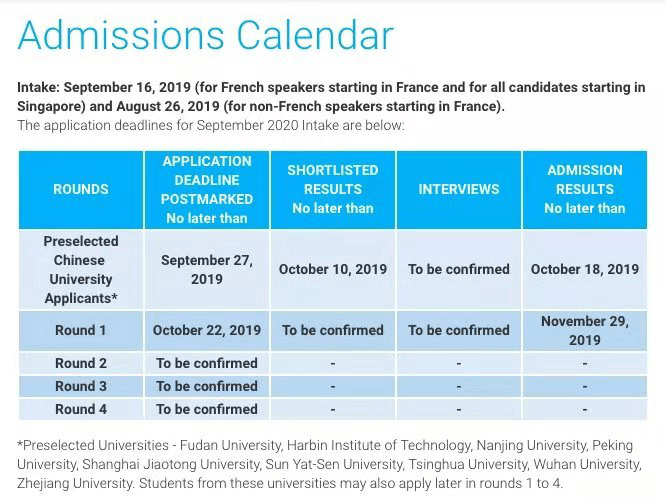Select the Round 2 row label

[x=81, y=363]
